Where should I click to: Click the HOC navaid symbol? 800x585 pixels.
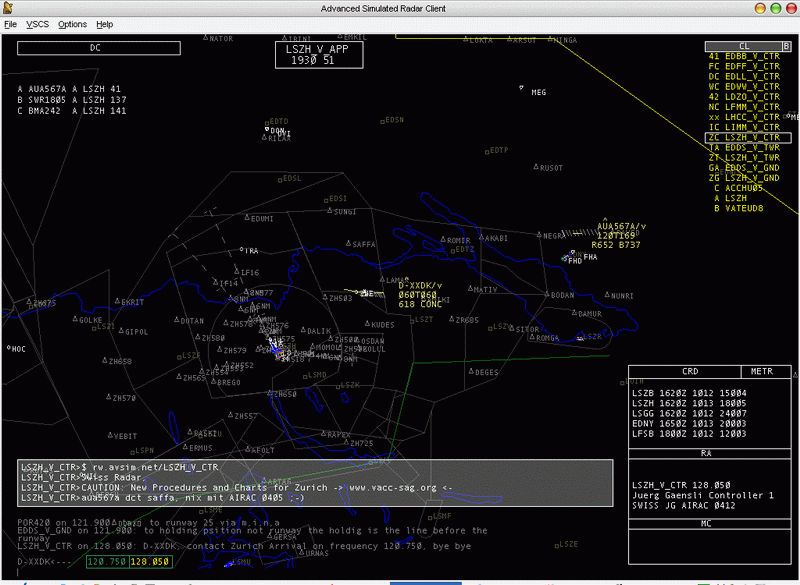click(x=8, y=348)
